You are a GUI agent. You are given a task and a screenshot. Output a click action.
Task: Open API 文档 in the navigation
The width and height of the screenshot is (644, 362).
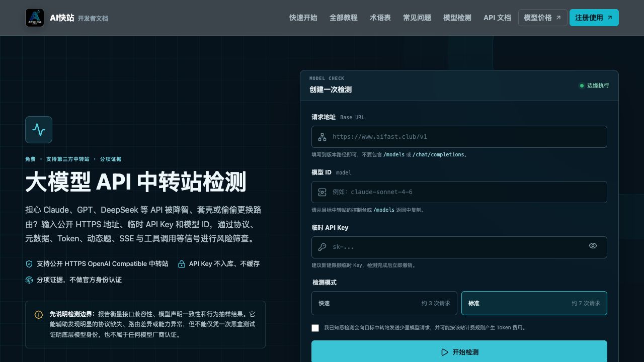(497, 18)
